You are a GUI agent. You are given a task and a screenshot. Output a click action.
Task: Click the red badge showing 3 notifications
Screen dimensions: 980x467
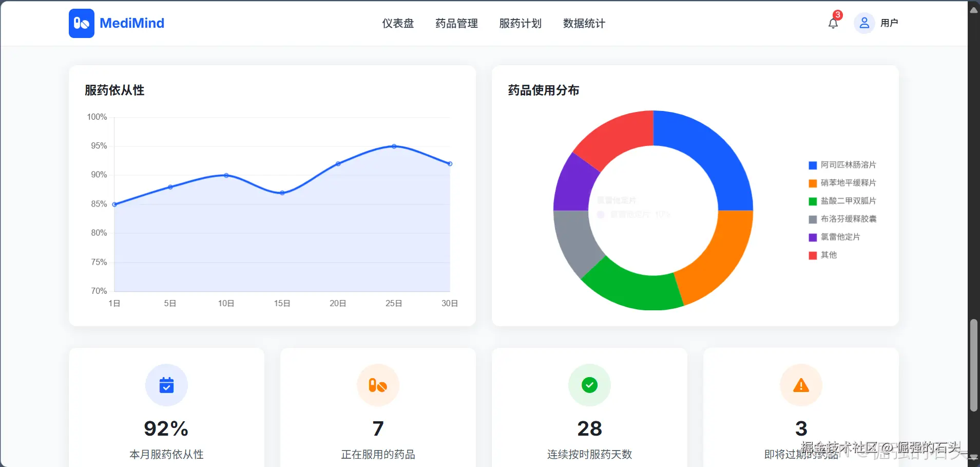[838, 14]
